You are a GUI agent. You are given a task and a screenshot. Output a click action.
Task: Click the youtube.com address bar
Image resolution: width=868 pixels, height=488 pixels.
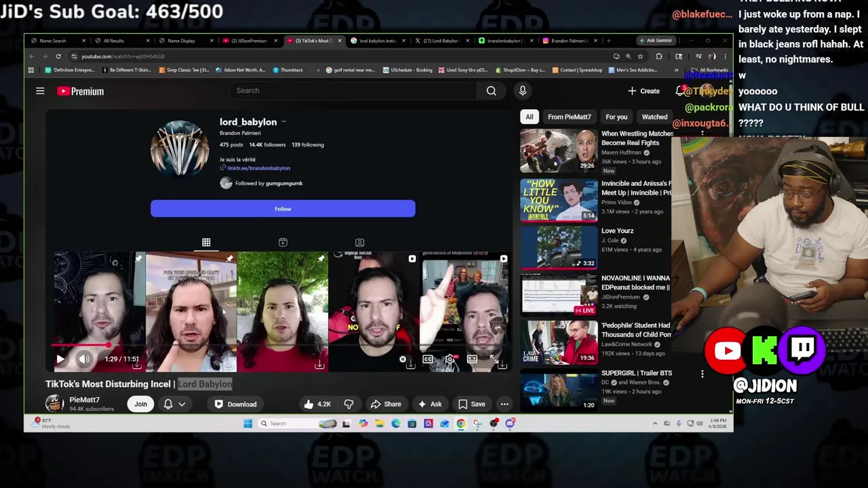[x=339, y=56]
